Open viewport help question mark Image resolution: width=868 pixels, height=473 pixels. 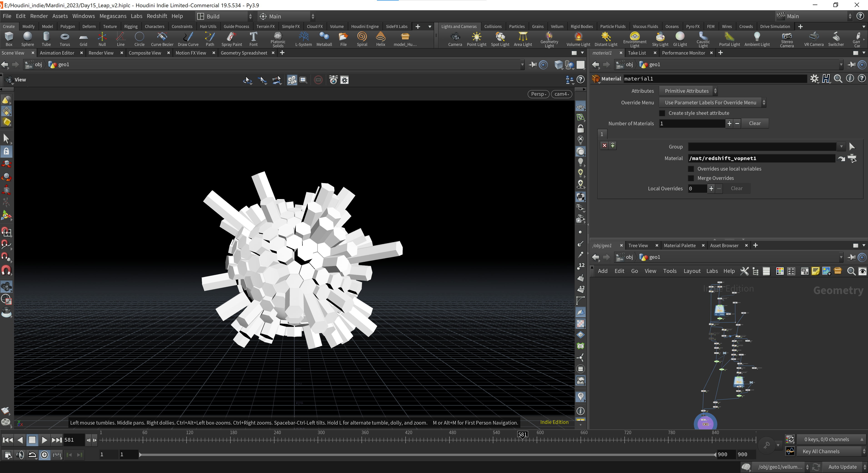click(580, 80)
